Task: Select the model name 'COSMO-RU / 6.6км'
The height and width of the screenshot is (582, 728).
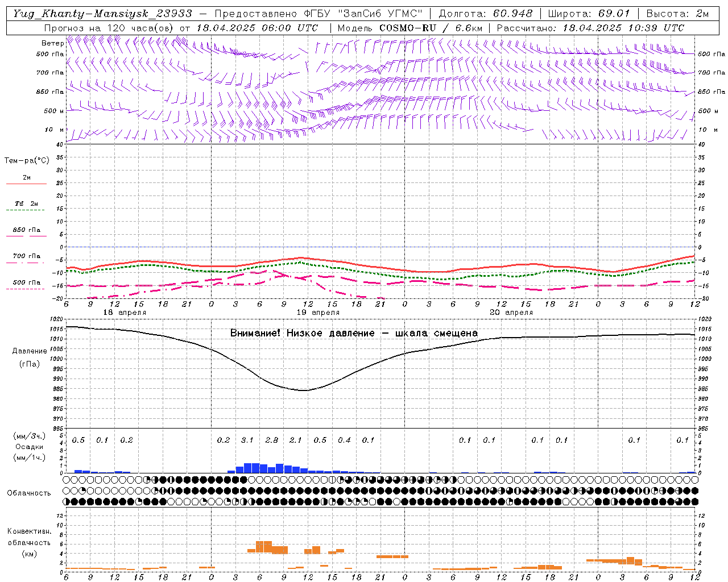Action: click(x=431, y=28)
